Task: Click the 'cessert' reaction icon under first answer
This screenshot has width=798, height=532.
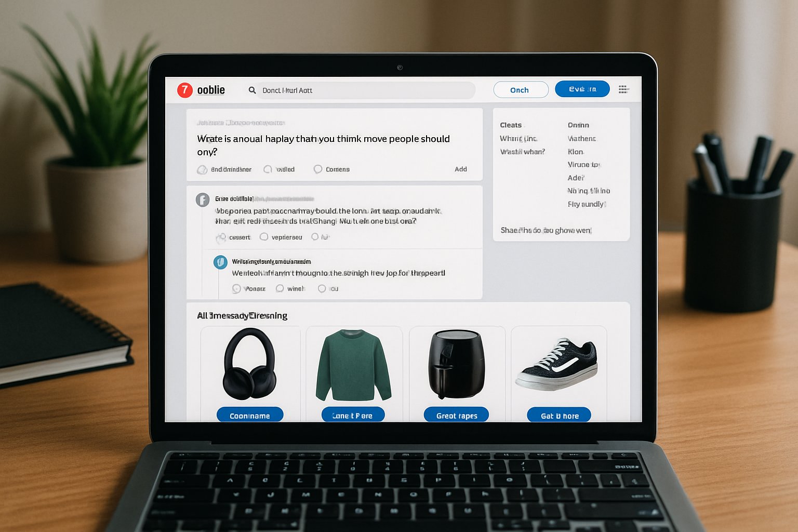Action: point(221,237)
